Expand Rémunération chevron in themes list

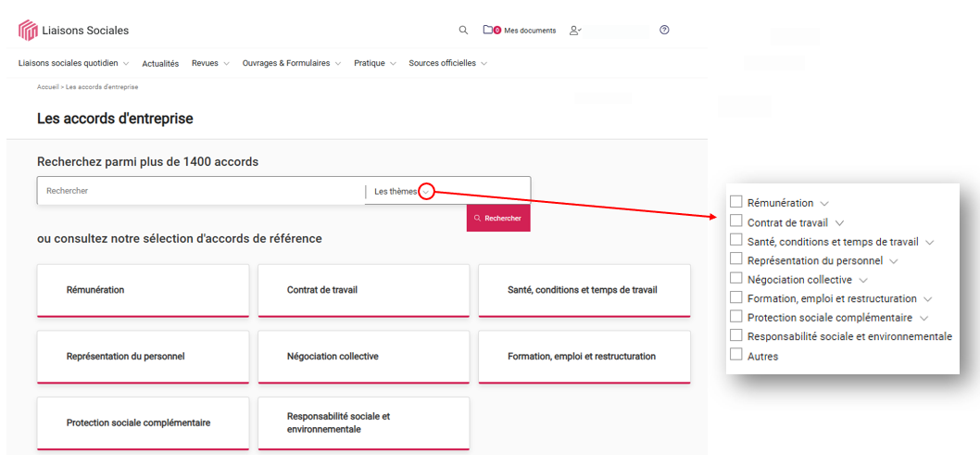pyautogui.click(x=824, y=203)
